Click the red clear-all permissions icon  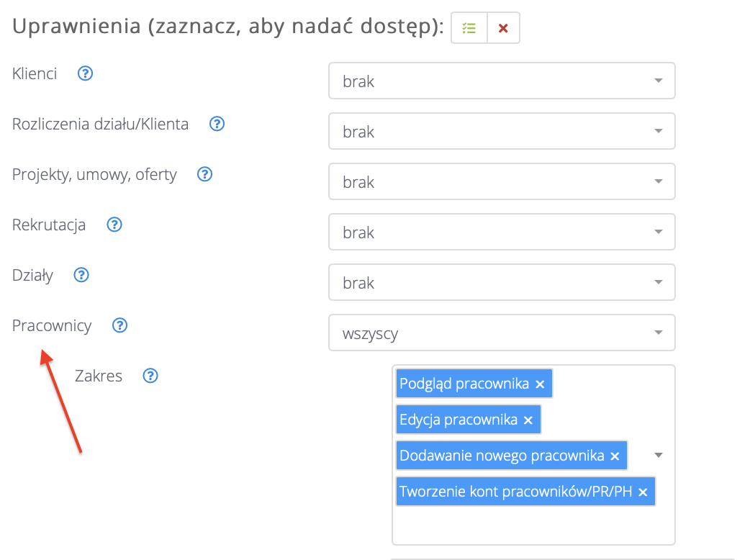503,29
